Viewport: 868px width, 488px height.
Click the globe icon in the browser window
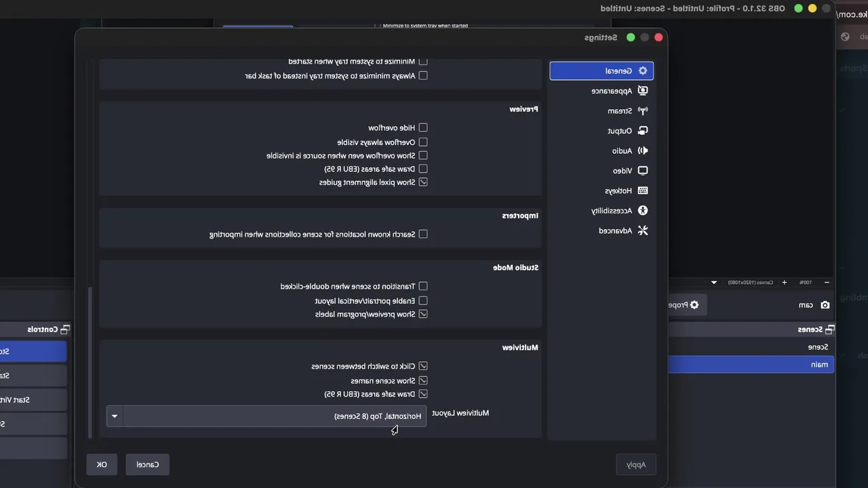[845, 37]
